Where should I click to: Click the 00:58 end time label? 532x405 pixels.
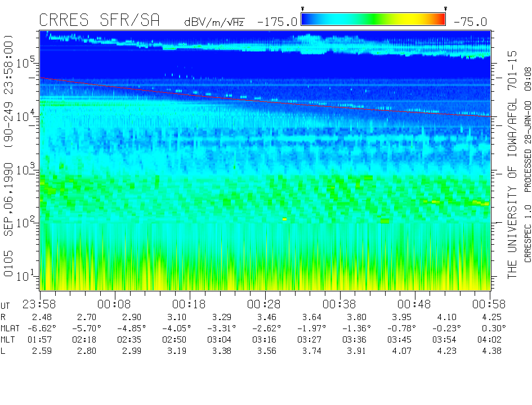tap(489, 304)
